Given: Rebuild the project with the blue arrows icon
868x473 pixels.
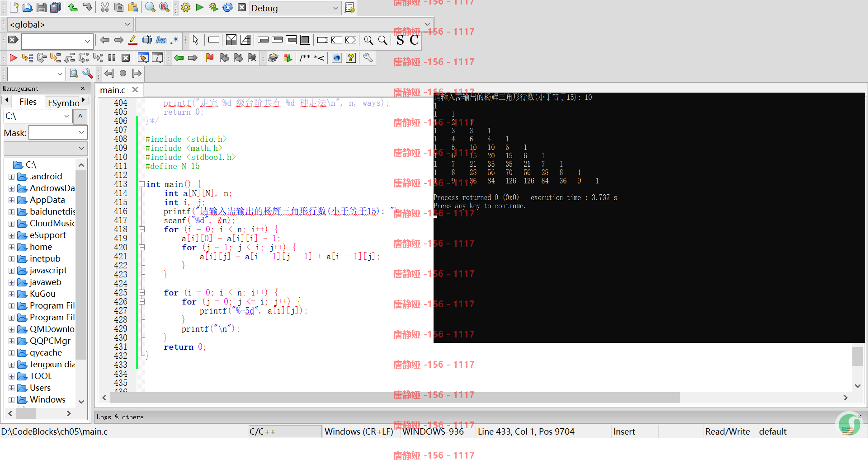Looking at the screenshot, I should coord(228,7).
